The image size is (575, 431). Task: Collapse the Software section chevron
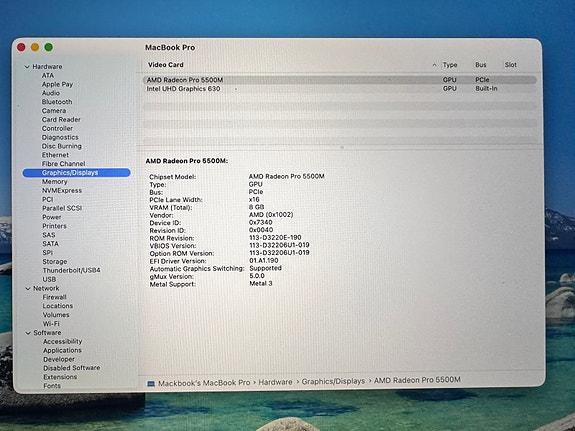click(x=28, y=333)
